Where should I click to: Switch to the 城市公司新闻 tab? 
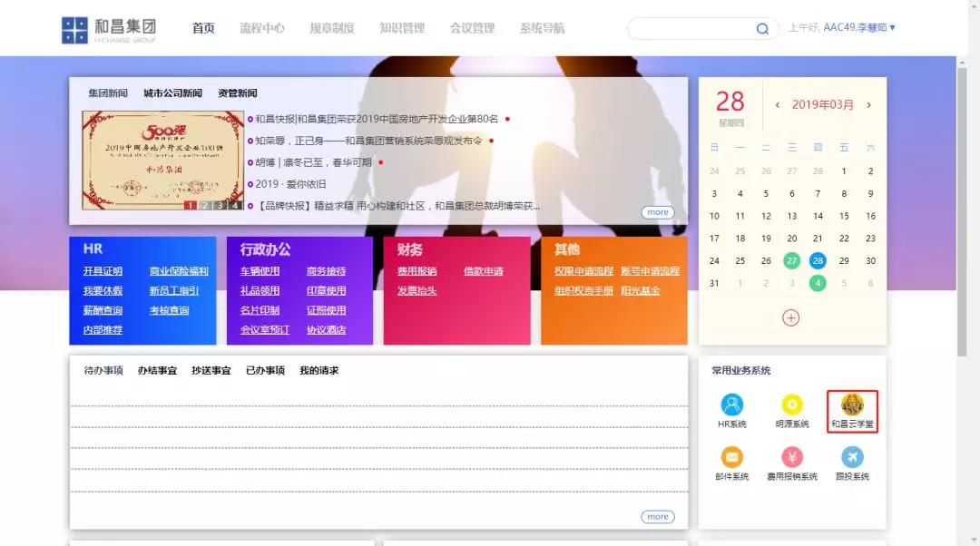172,93
